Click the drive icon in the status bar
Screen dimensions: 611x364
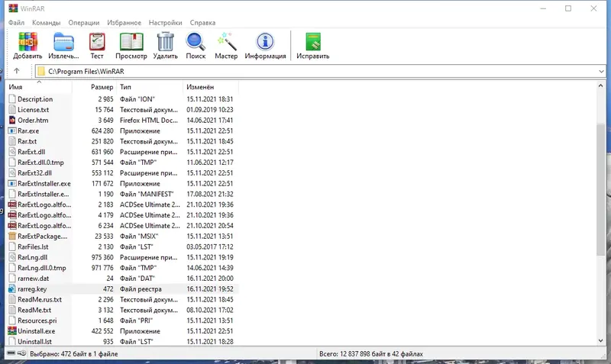coord(11,353)
